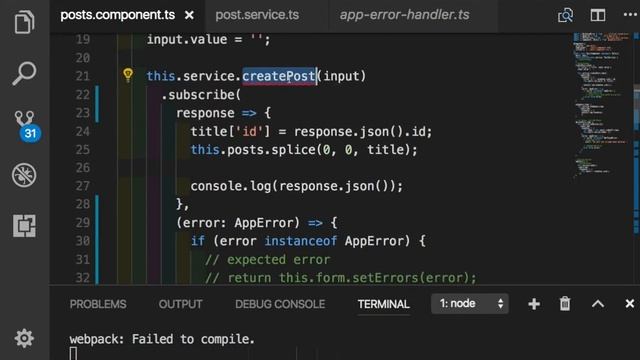Click '.subscribe(' on line 22
Viewport: 640px width, 360px height.
201,95
